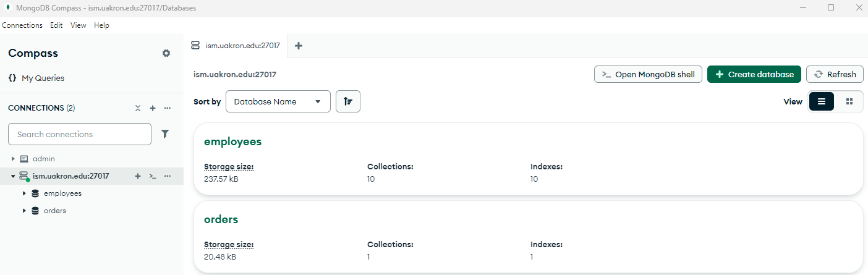Screen dimensions: 868x275
Task: Focus the Search connections input field
Action: coord(80,134)
